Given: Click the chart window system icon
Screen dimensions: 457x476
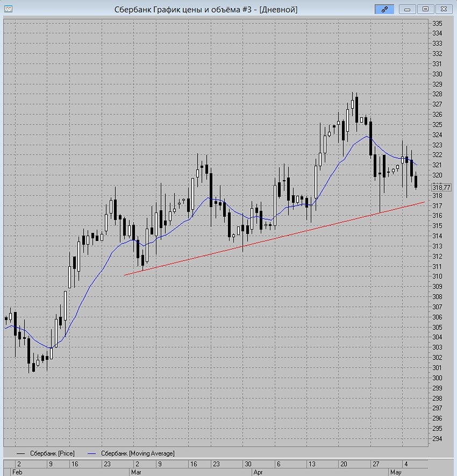Looking at the screenshot, I should click(x=8, y=9).
